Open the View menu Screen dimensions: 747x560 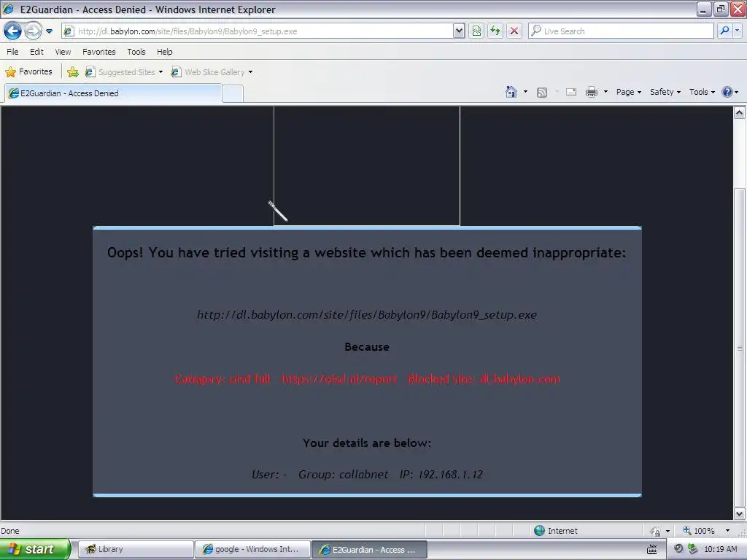pos(63,52)
